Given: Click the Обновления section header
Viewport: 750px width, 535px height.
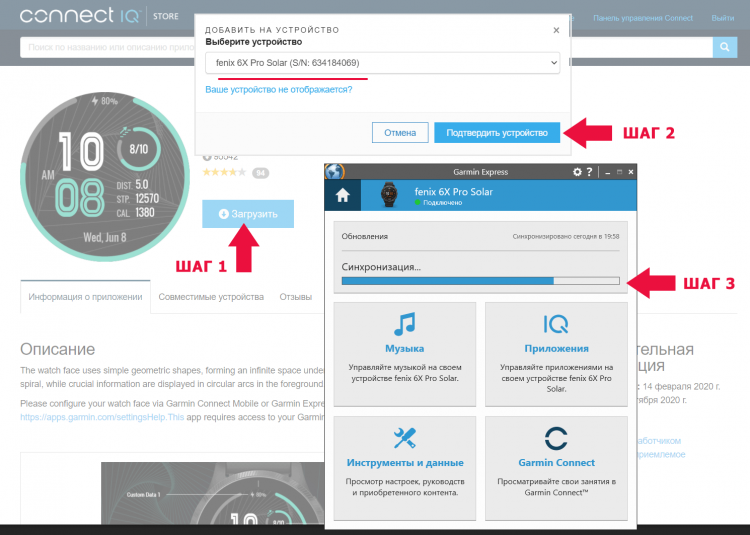Looking at the screenshot, I should coord(364,236).
